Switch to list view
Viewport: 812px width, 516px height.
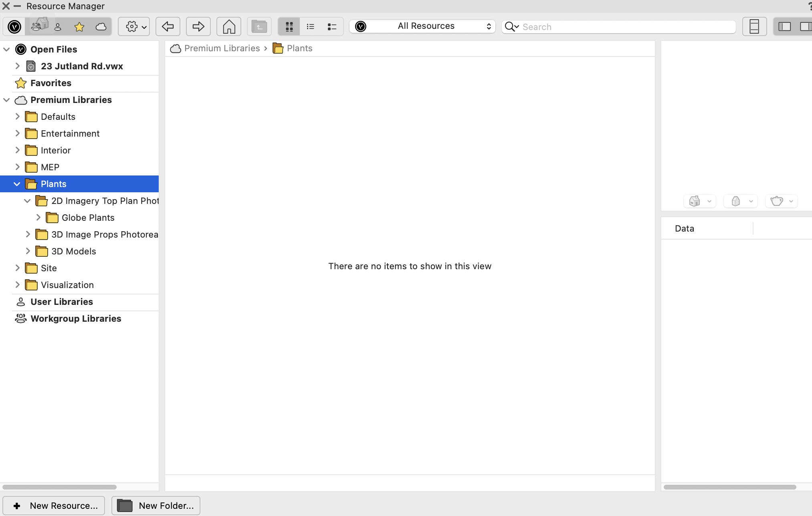point(311,27)
